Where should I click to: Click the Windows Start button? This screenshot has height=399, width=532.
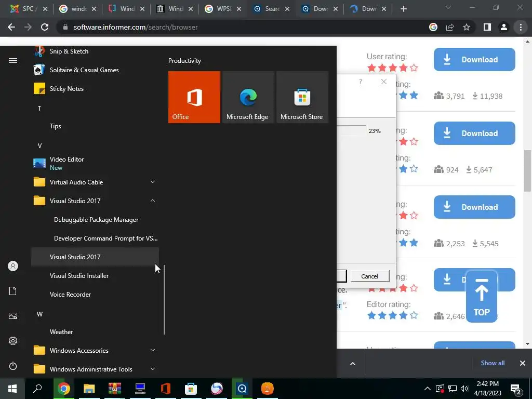point(12,389)
